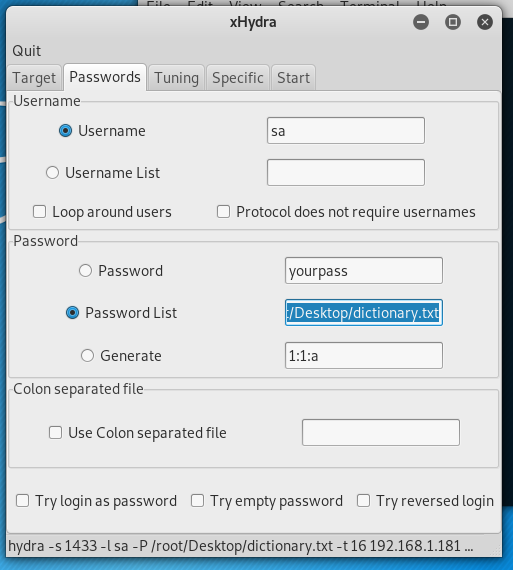Open the Specific tab
513x570 pixels.
238,78
